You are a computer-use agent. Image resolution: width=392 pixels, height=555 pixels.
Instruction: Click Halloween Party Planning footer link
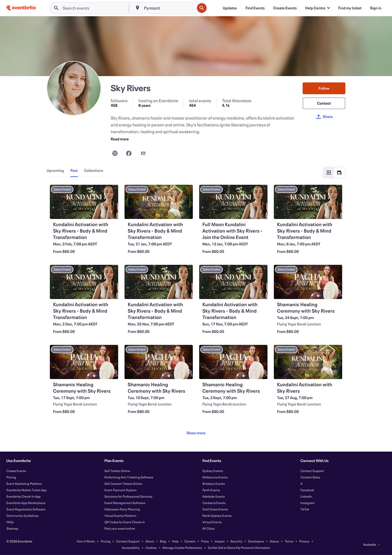pyautogui.click(x=122, y=510)
